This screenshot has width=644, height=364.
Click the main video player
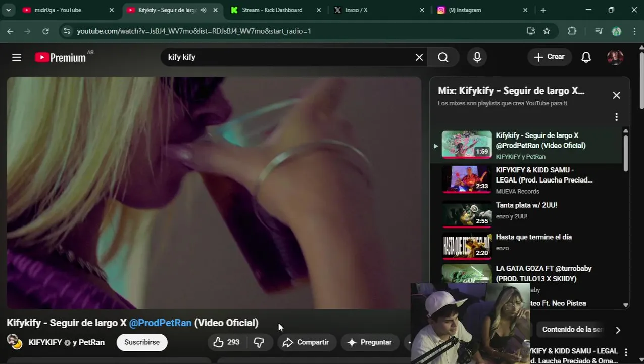[x=214, y=193]
